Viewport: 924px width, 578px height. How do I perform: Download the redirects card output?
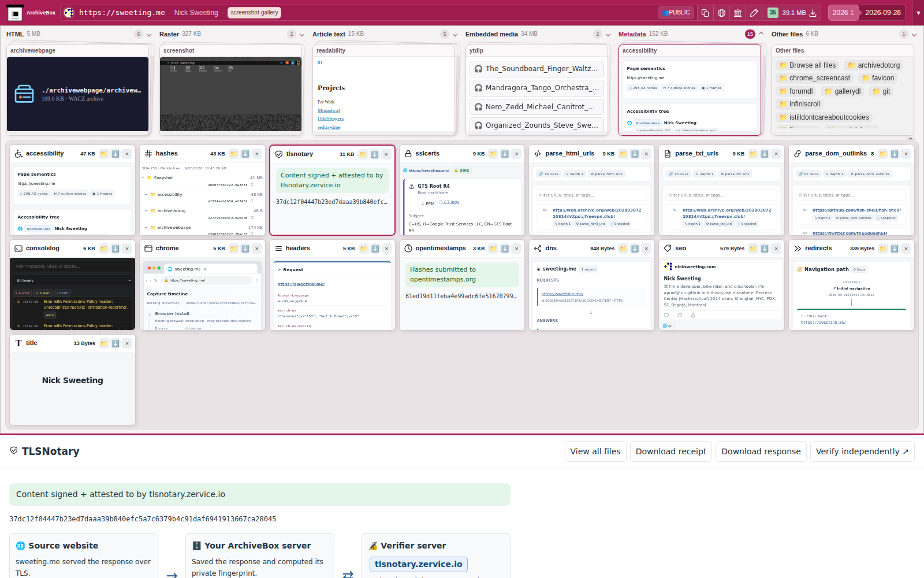895,249
